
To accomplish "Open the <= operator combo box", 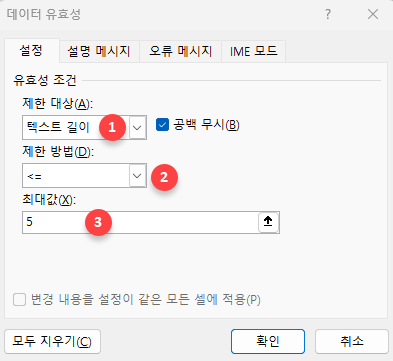I will 84,176.
